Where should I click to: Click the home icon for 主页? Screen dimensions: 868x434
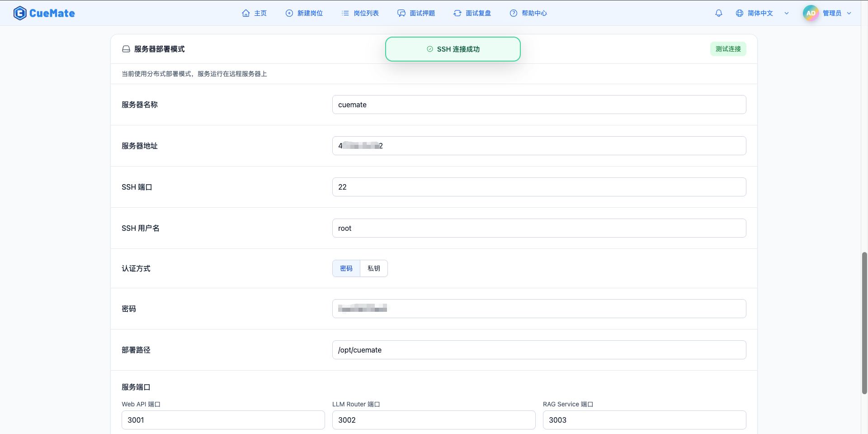(x=246, y=13)
